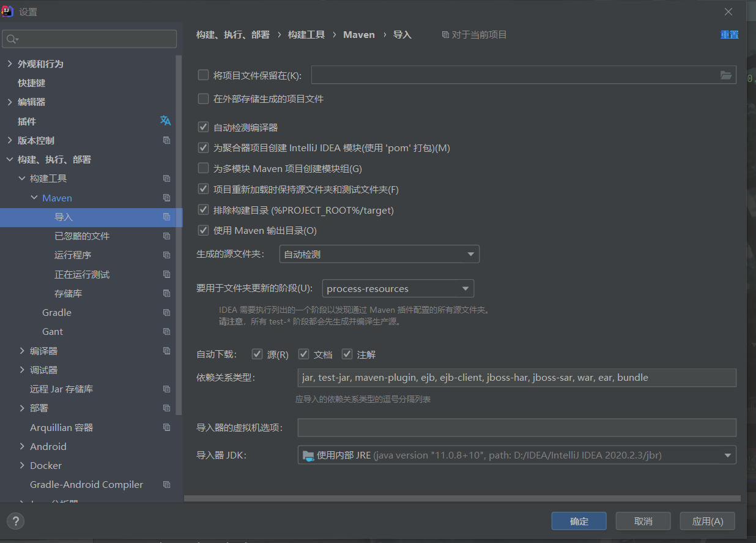Enable the 将项目文件保留在 checkbox
This screenshot has height=543, width=756.
pyautogui.click(x=203, y=75)
